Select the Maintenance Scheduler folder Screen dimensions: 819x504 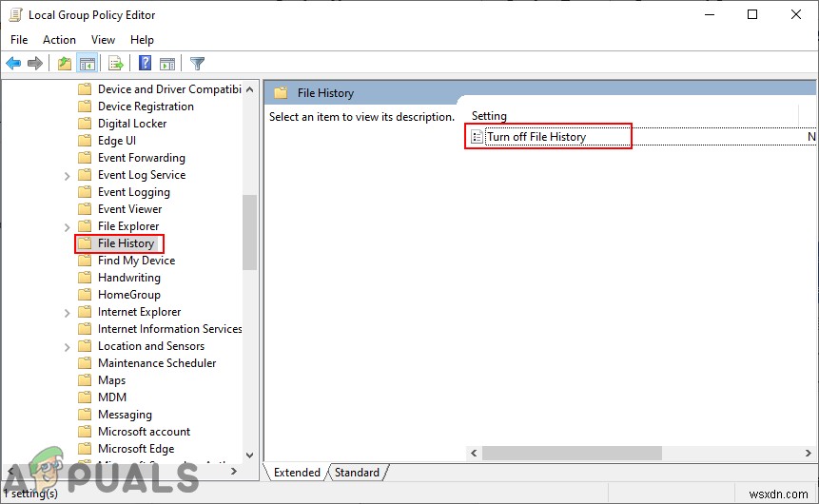pyautogui.click(x=157, y=363)
